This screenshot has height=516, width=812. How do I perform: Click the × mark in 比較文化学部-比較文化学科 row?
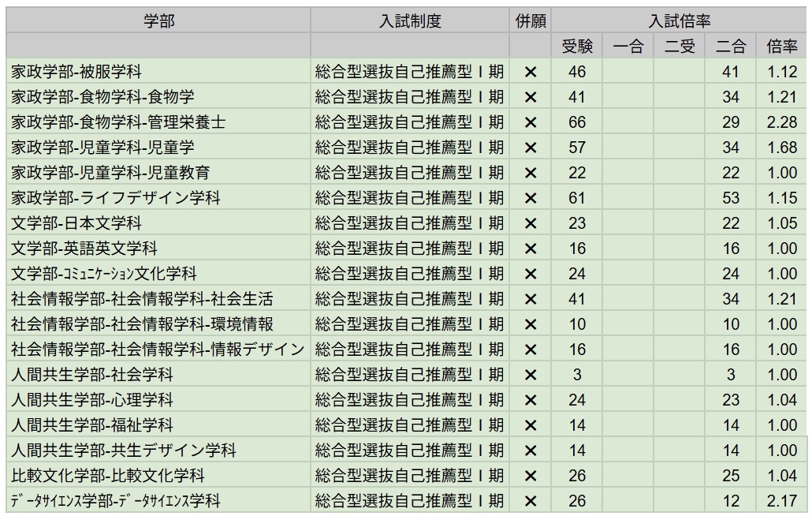click(531, 476)
